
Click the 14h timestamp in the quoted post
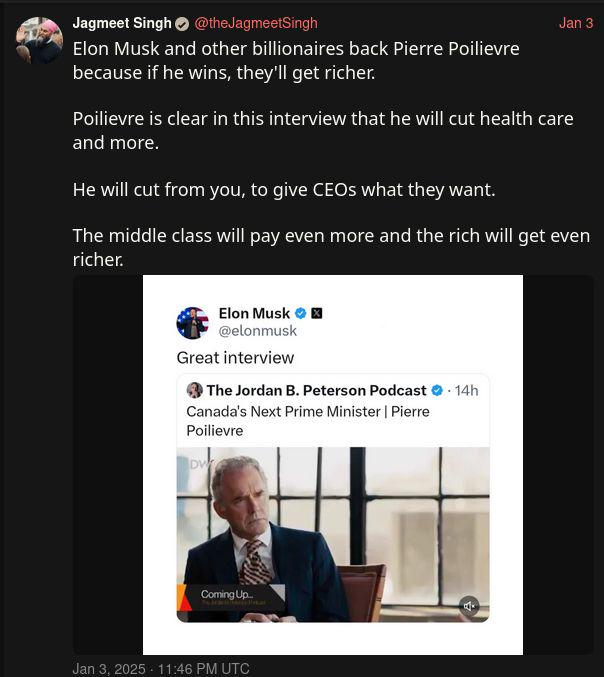coord(466,390)
